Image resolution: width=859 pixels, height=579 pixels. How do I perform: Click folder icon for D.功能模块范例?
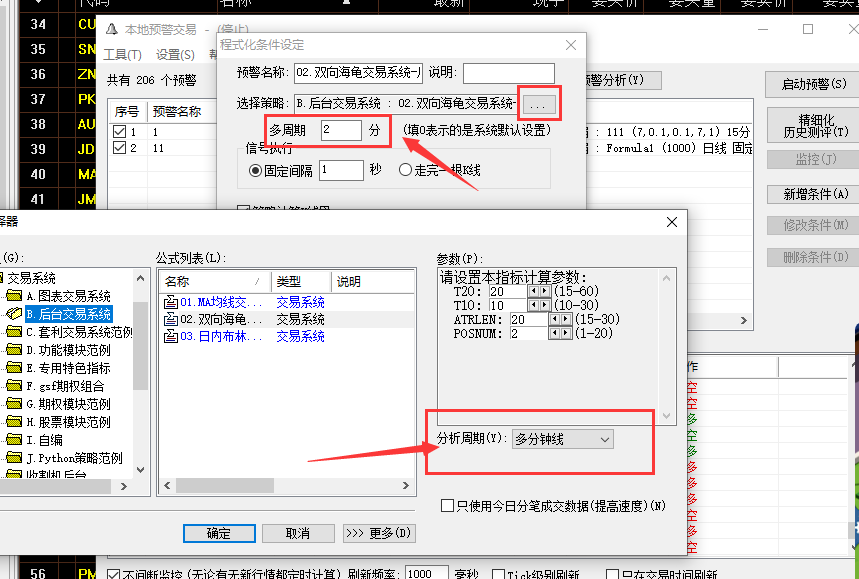(x=14, y=350)
